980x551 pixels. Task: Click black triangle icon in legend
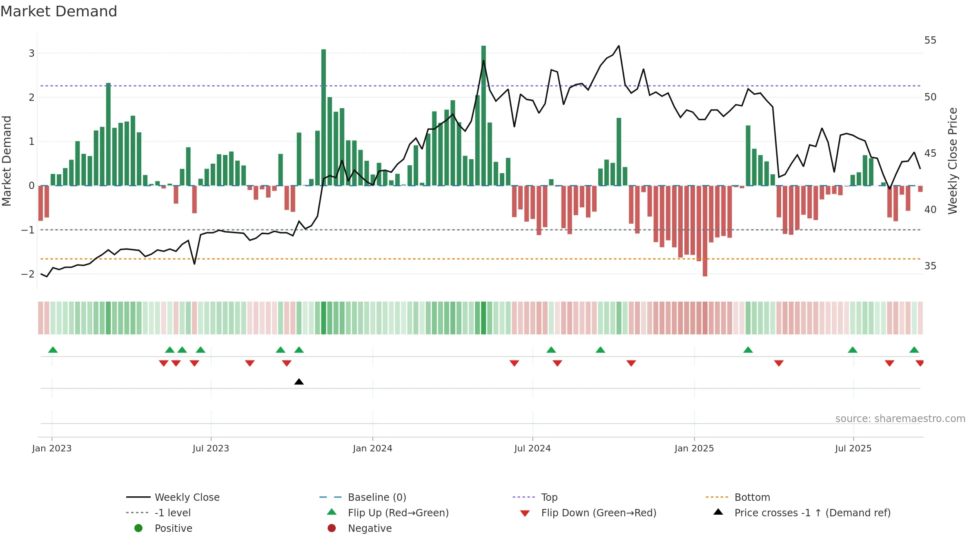tap(718, 512)
